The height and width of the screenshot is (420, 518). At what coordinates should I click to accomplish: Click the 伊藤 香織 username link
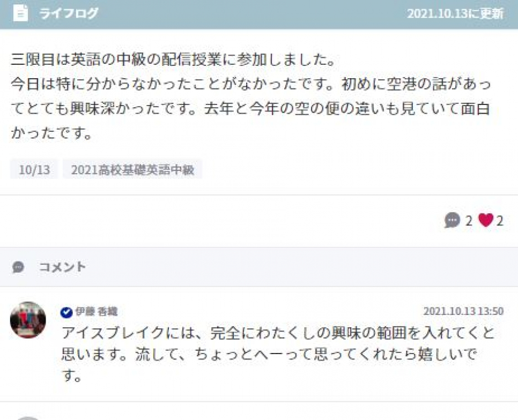[96, 311]
